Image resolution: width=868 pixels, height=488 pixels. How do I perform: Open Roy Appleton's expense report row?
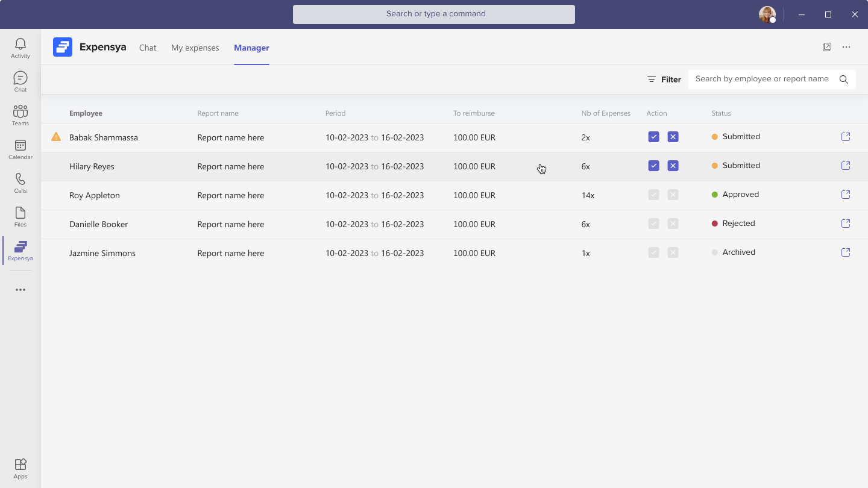(95, 195)
